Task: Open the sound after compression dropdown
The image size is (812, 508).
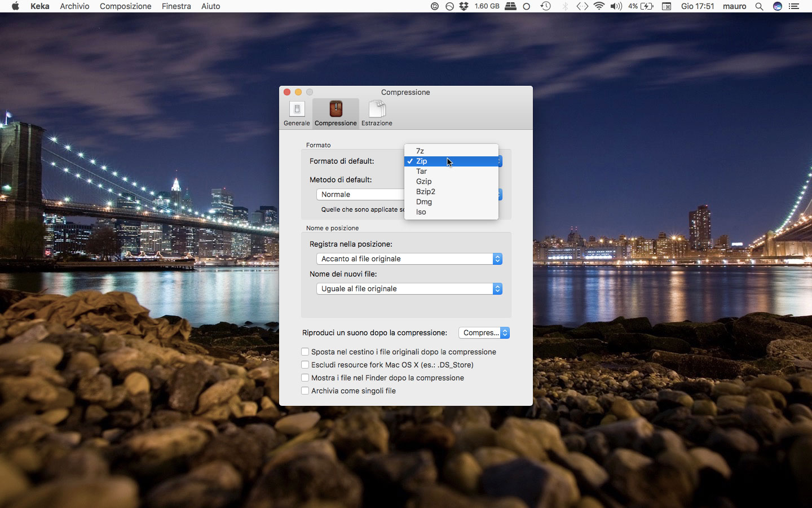Action: pyautogui.click(x=484, y=332)
